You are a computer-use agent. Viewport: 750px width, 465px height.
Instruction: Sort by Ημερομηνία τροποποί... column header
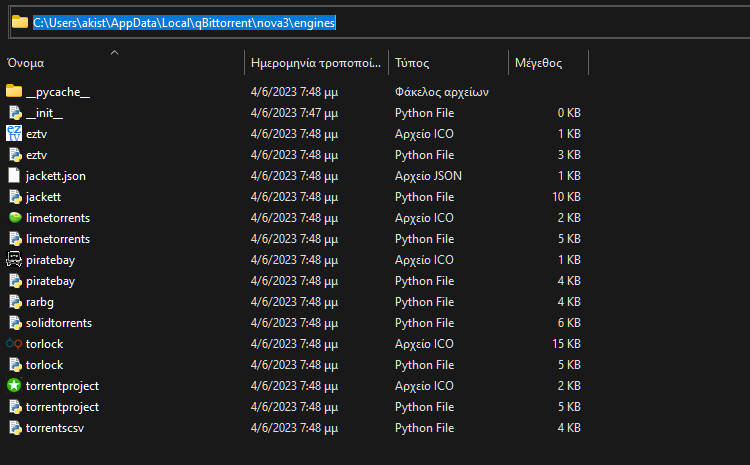tap(316, 63)
